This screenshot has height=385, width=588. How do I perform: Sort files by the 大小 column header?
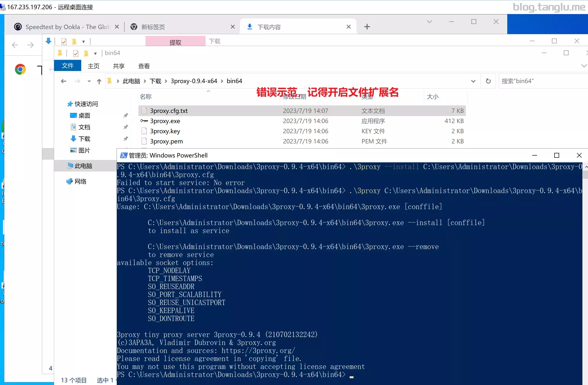433,96
